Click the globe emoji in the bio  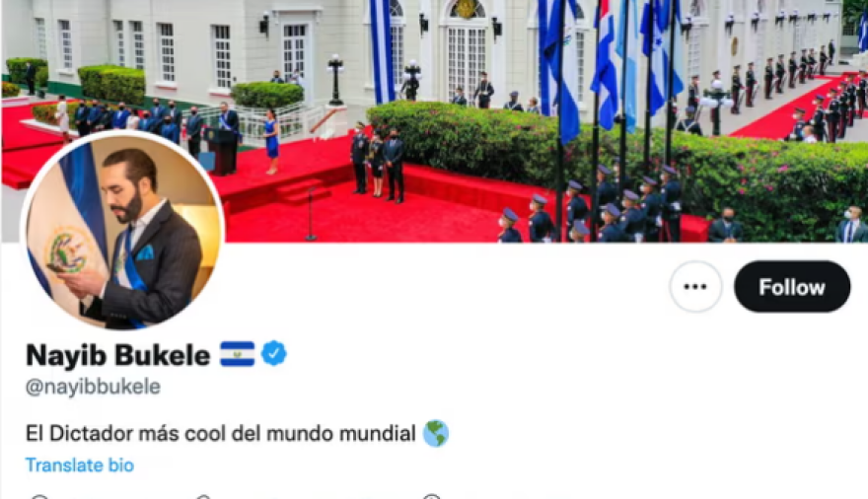436,433
